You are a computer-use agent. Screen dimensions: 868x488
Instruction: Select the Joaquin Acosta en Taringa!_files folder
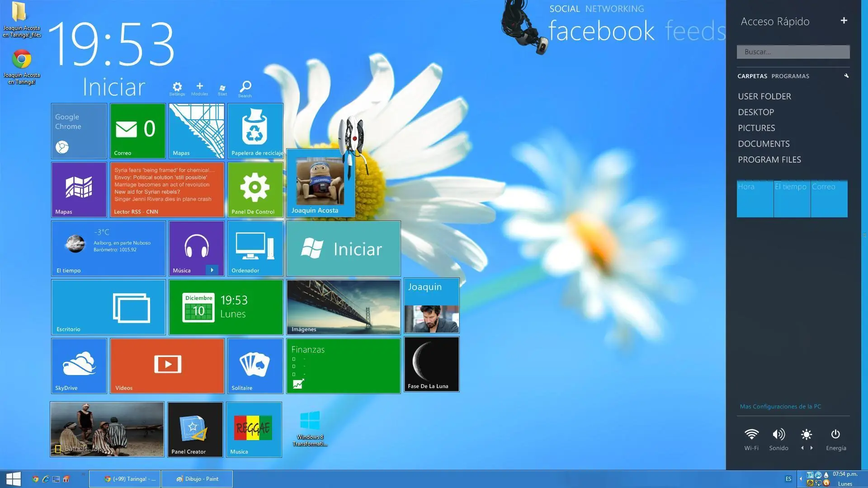tap(21, 20)
